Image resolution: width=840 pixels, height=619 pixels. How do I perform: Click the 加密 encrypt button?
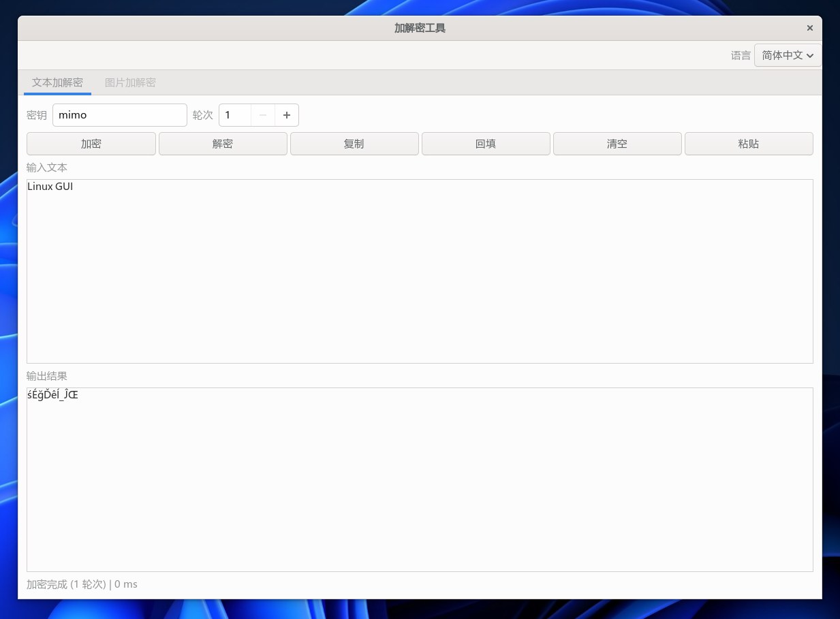(91, 144)
